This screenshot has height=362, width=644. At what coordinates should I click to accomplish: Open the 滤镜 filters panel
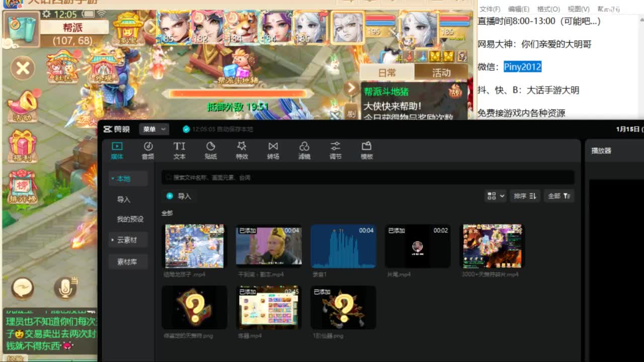pyautogui.click(x=304, y=150)
